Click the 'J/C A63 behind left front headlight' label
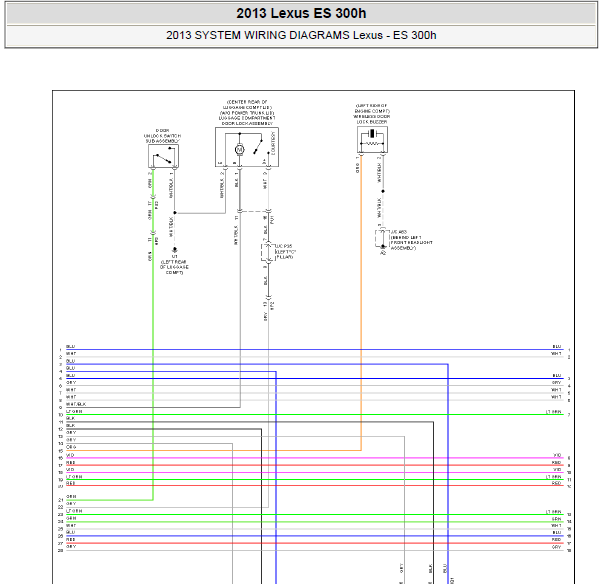601x584 pixels. tap(411, 240)
